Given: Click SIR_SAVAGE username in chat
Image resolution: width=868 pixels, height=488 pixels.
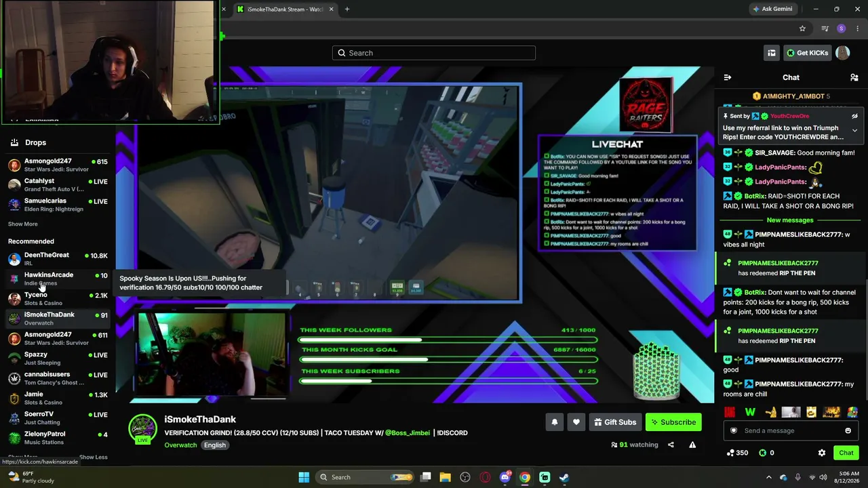Looking at the screenshot, I should [774, 153].
